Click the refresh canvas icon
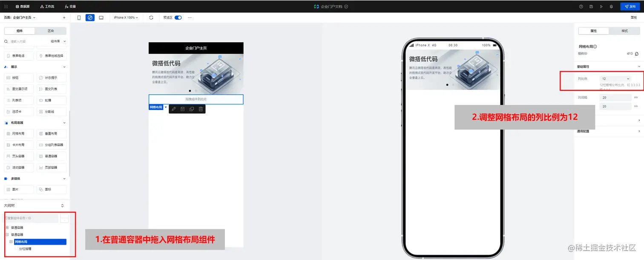This screenshot has height=260, width=644. [x=151, y=17]
